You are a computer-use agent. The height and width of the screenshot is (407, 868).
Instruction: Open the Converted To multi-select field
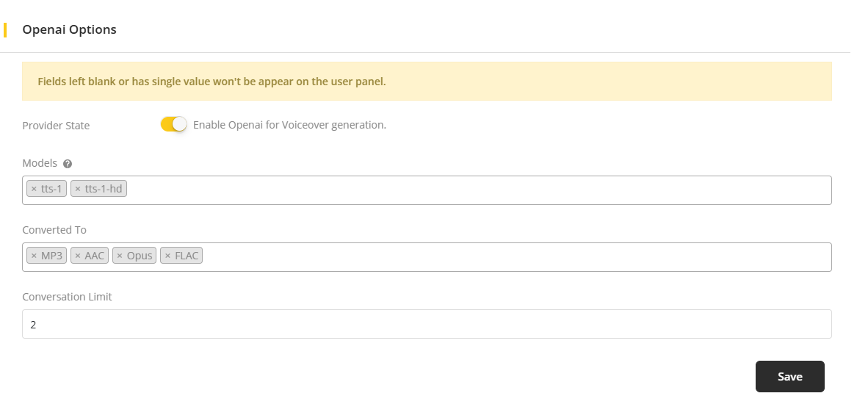coord(514,256)
